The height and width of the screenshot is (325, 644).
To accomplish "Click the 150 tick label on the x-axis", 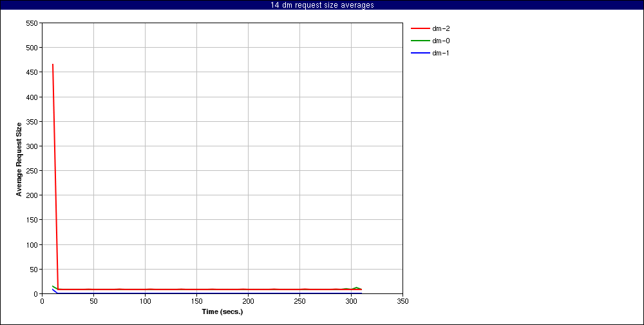I will point(196,300).
